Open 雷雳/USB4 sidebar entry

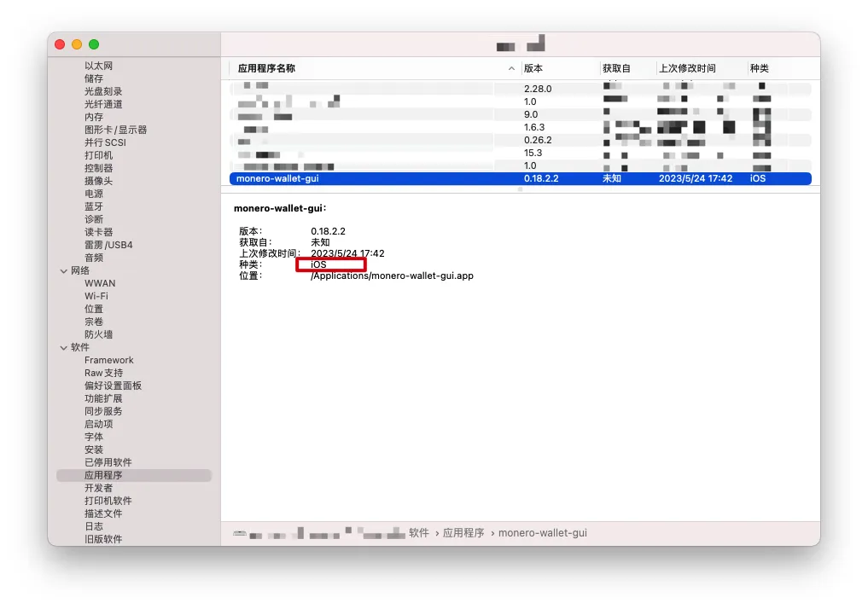click(108, 245)
